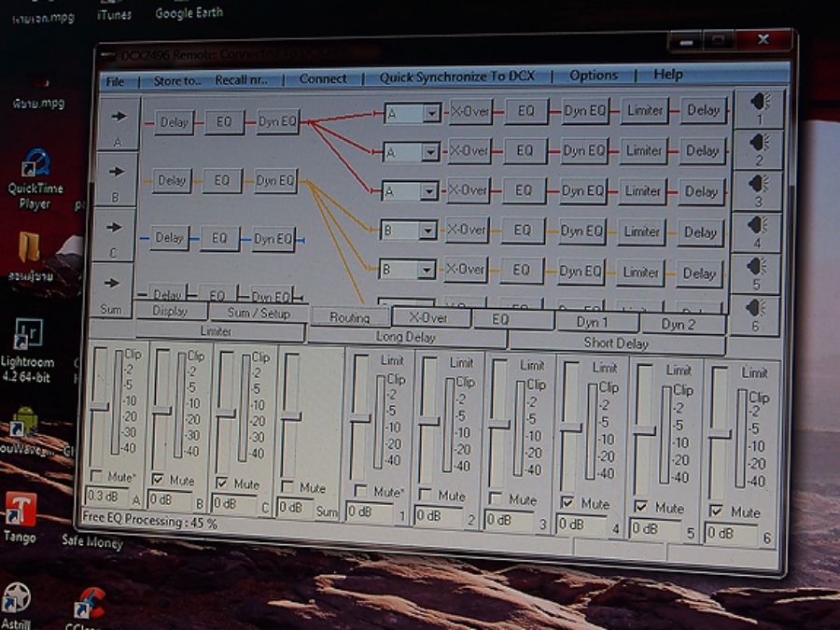Screen dimensions: 840x630
Task: Select the input B arrow icon
Action: (116, 172)
